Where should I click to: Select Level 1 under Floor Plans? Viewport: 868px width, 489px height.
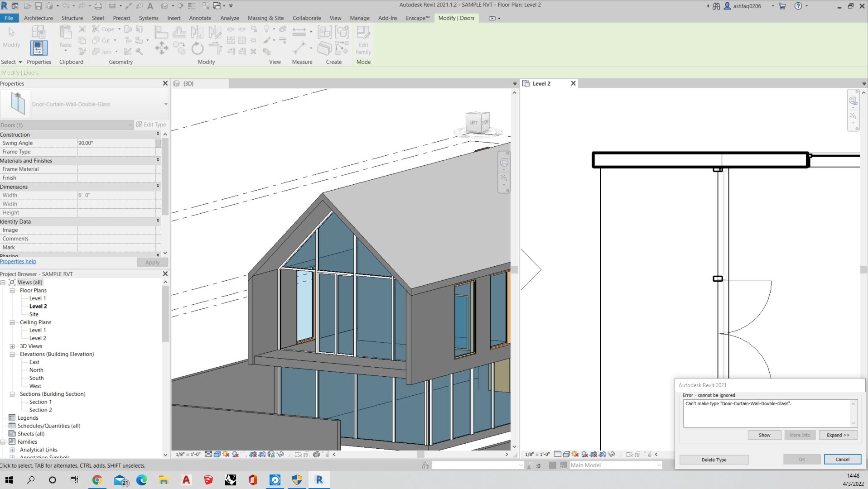point(38,298)
